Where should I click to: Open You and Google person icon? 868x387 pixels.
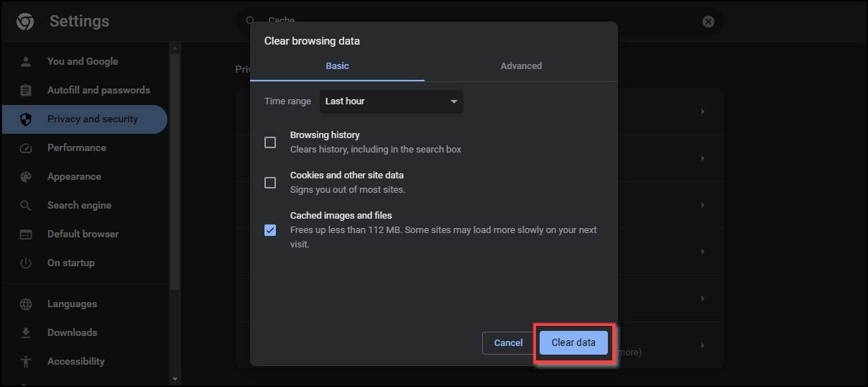point(26,62)
